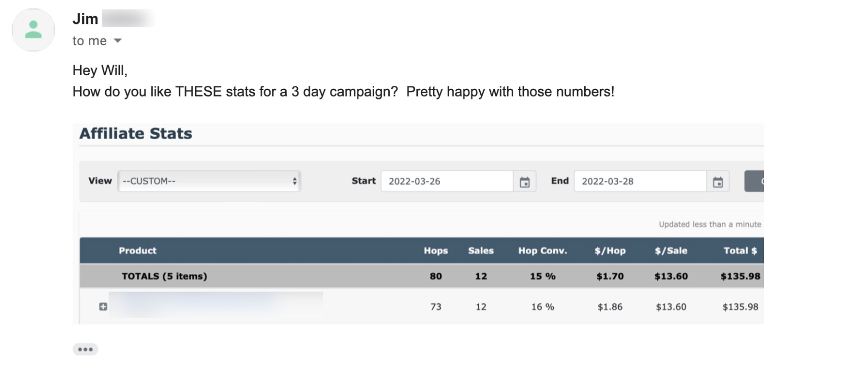This screenshot has width=868, height=377.
Task: Sort by Hops column header
Action: tap(436, 250)
